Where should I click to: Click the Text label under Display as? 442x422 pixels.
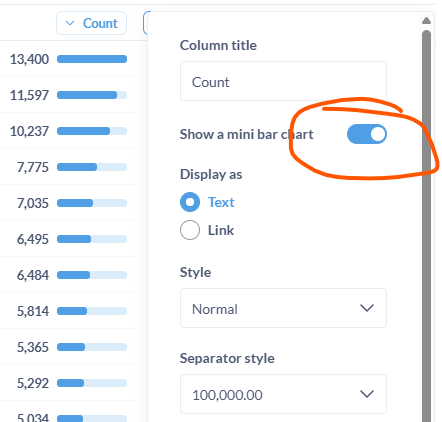221,202
